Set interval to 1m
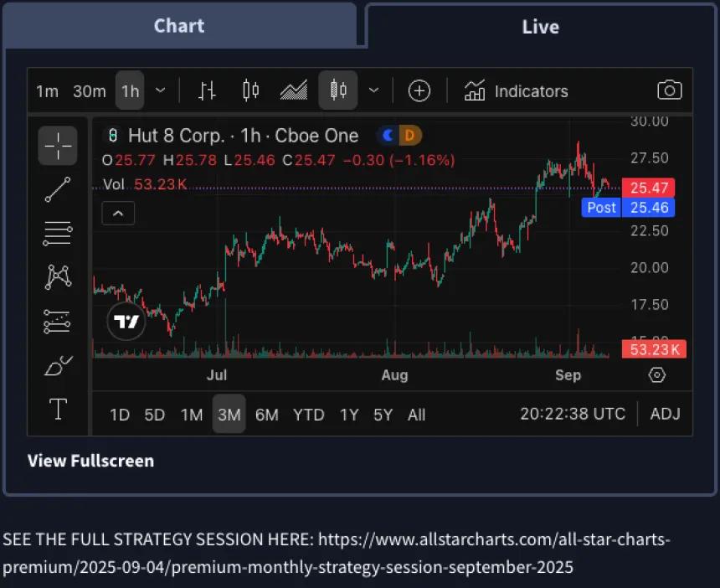The width and height of the screenshot is (720, 588). click(47, 91)
